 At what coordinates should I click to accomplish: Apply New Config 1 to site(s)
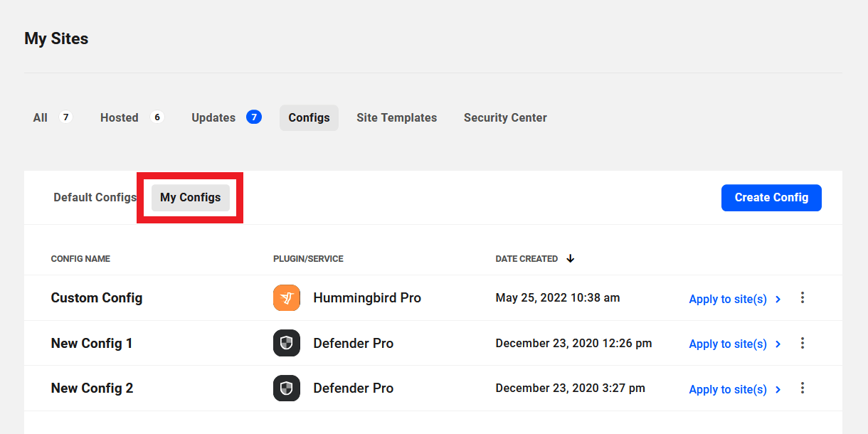[x=728, y=344]
